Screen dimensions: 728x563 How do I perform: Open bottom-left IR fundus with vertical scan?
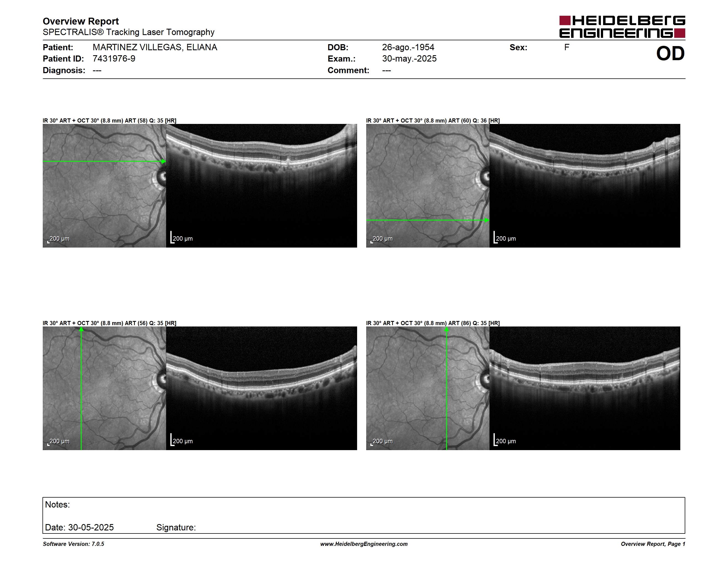104,388
